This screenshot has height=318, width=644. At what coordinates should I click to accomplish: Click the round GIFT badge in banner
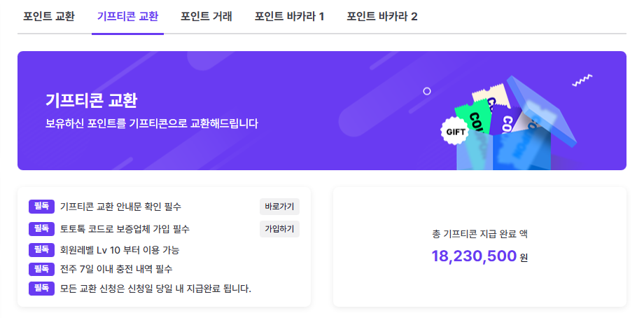click(454, 130)
